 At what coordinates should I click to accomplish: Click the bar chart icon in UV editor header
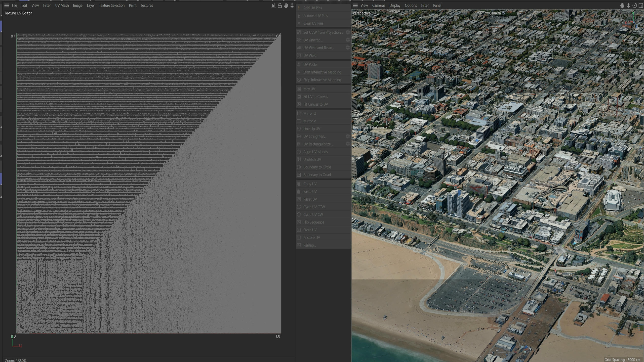point(273,5)
